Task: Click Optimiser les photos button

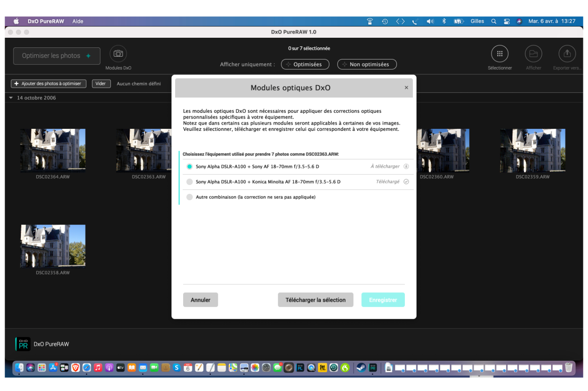Action: pos(57,56)
